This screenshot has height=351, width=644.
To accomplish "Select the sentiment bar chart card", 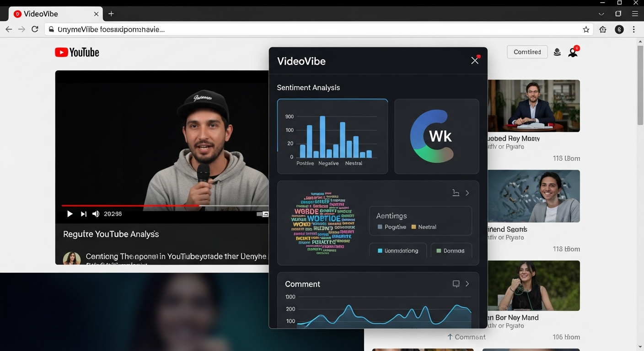I will pos(333,136).
